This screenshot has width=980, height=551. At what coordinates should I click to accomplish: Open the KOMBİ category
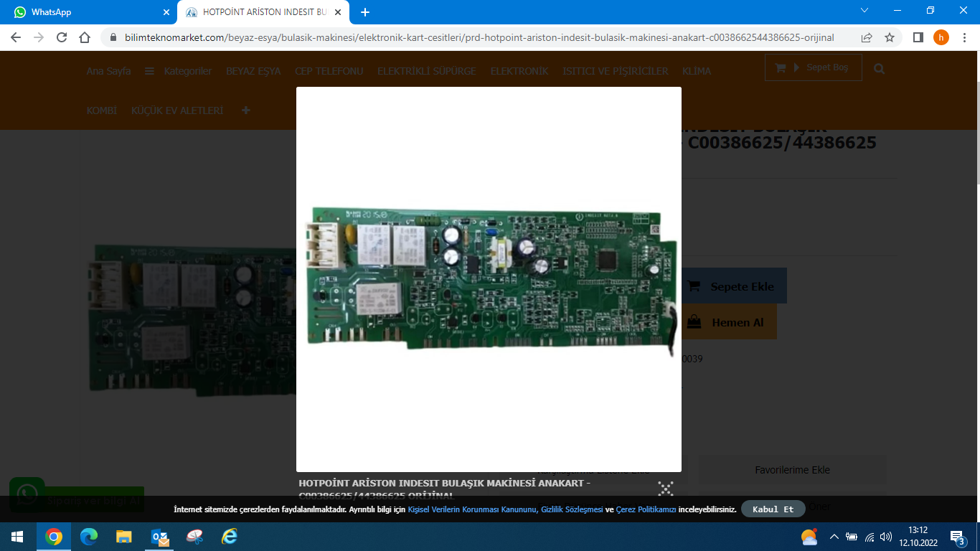click(x=102, y=110)
